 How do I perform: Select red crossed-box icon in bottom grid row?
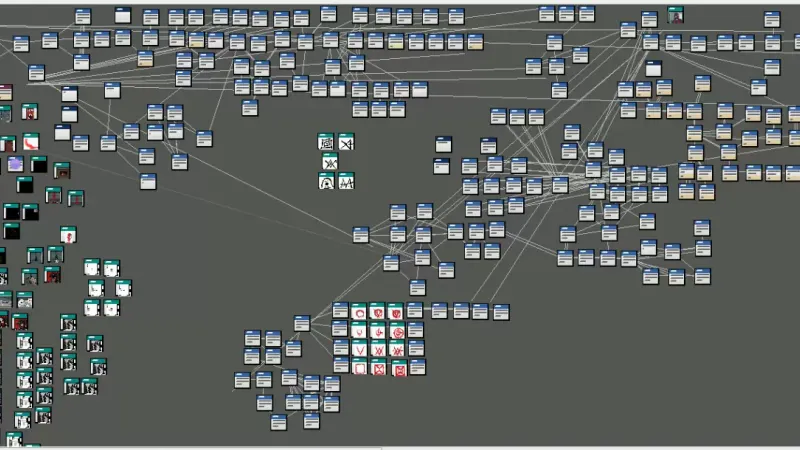378,368
